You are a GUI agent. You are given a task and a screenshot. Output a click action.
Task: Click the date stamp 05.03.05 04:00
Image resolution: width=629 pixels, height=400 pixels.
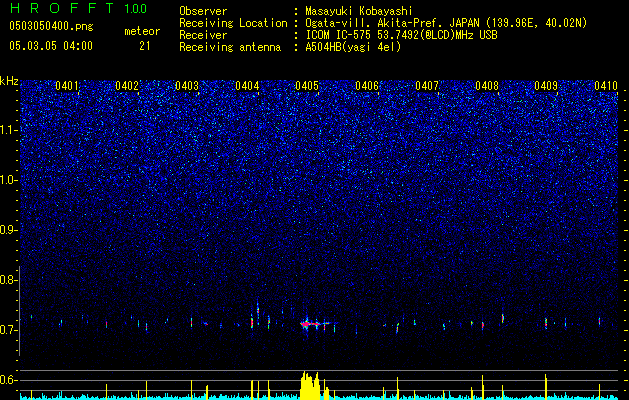tap(51, 46)
